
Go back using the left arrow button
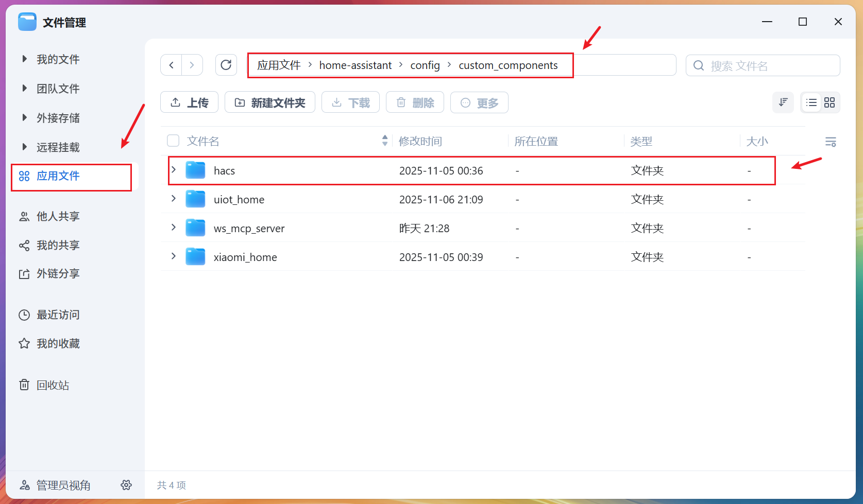(x=172, y=65)
